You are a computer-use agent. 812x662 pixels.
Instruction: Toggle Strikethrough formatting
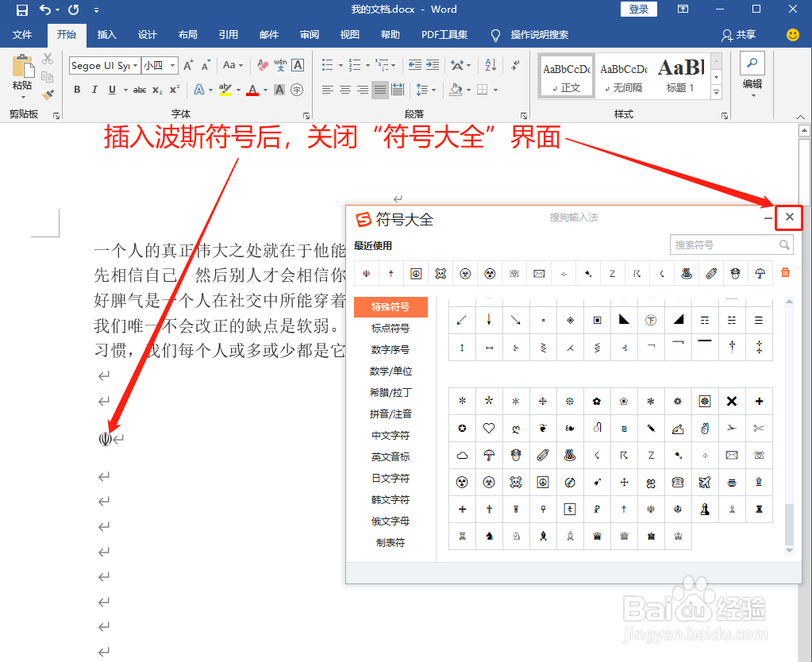click(x=140, y=90)
